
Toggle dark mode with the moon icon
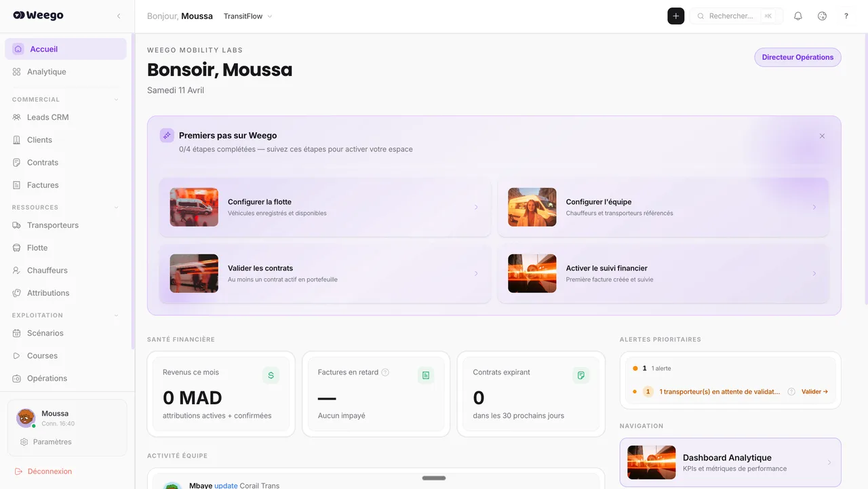[822, 15]
